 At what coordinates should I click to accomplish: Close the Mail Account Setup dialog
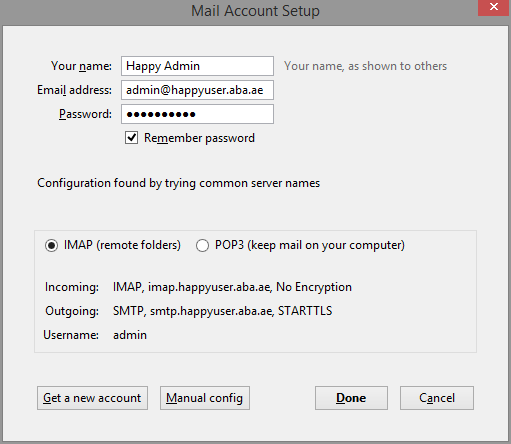point(494,7)
